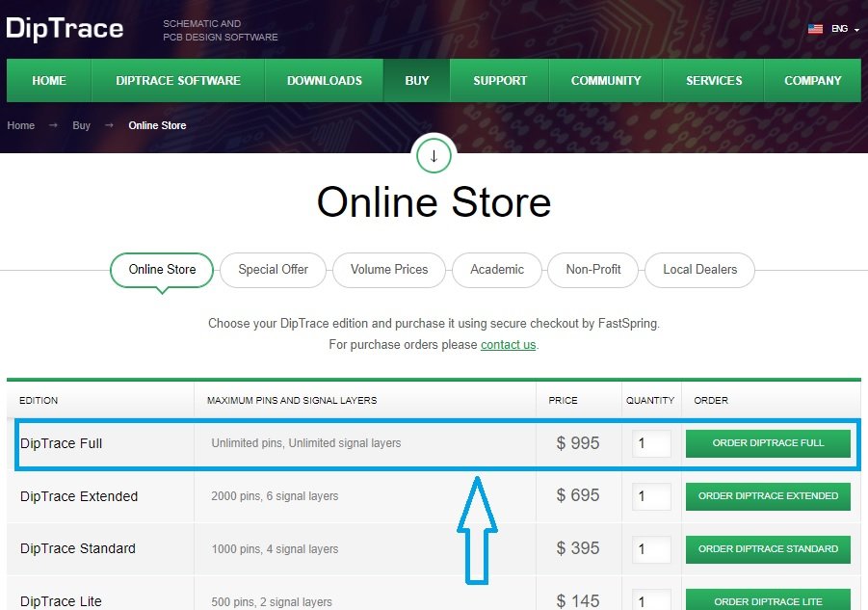Switch to the Volume Prices tab
Screen dimensions: 868x610
389,270
